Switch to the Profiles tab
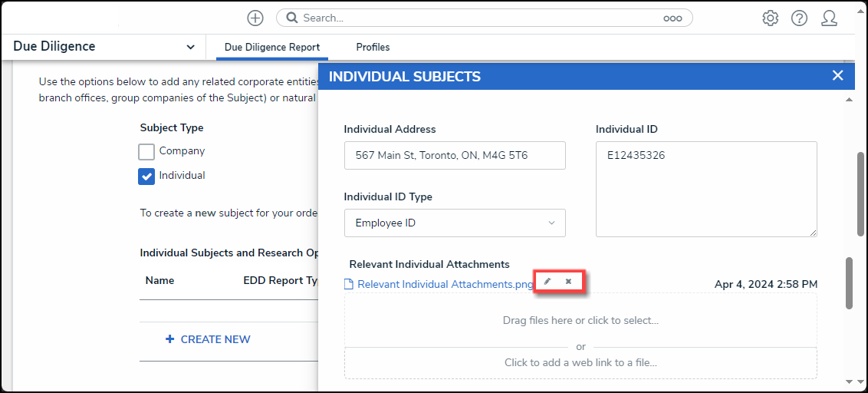 (x=373, y=47)
